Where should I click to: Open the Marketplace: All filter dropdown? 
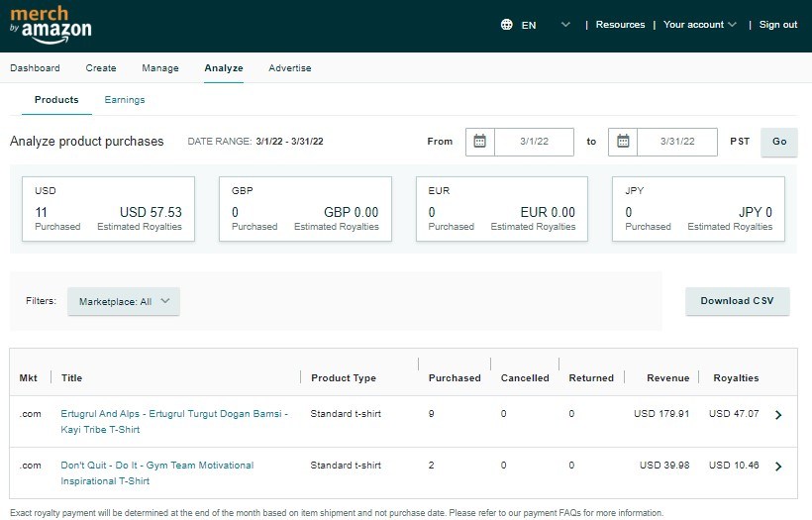tap(124, 301)
